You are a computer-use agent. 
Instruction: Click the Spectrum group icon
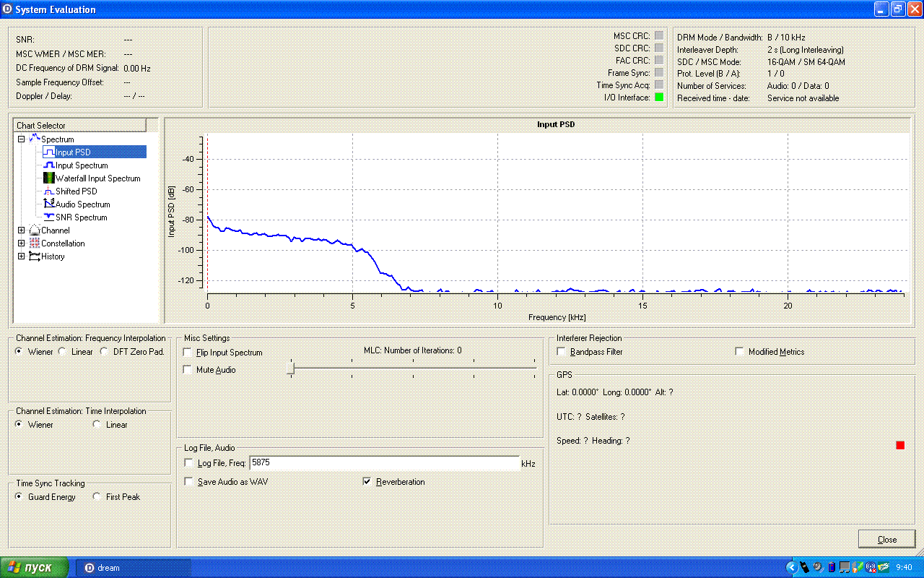(34, 139)
